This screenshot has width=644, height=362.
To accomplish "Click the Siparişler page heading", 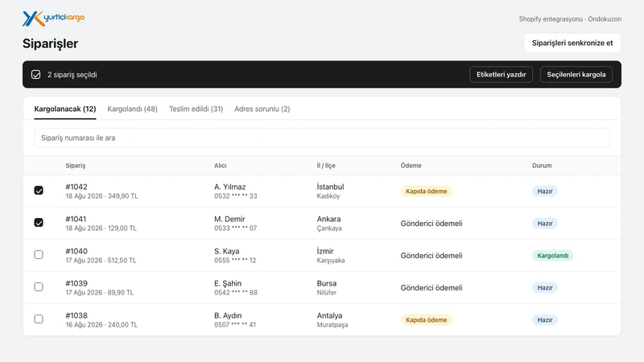I will coord(50,43).
